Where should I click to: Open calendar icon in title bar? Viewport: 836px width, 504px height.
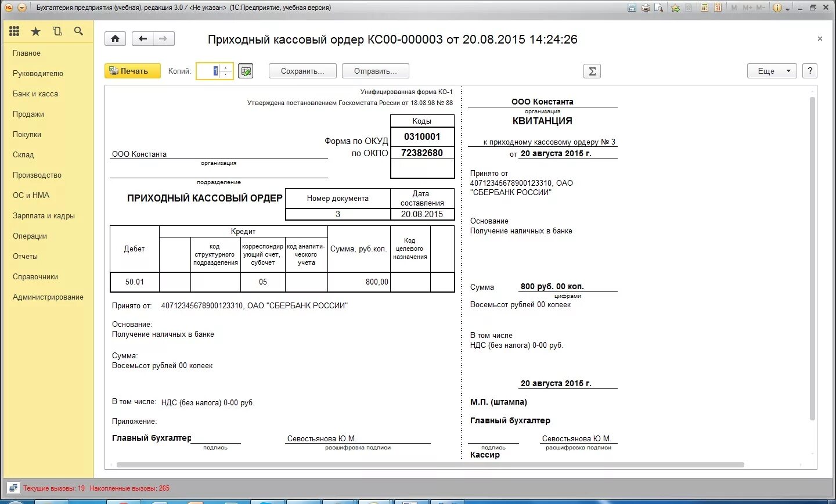click(718, 8)
